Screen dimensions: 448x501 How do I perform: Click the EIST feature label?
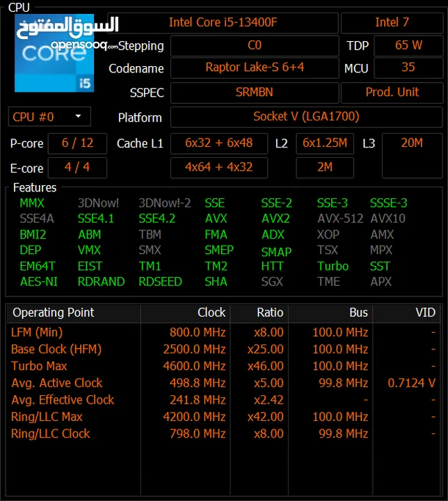pos(90,266)
